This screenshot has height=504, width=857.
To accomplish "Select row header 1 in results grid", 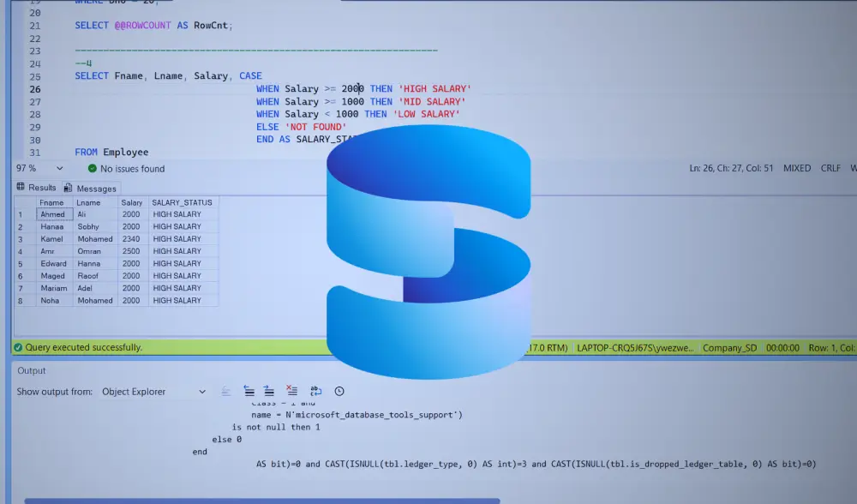I will (25, 214).
